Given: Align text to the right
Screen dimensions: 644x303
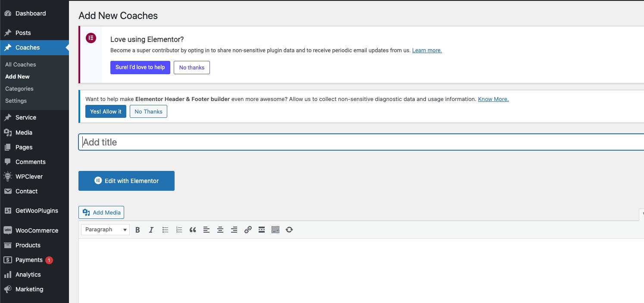Looking at the screenshot, I should pyautogui.click(x=234, y=230).
